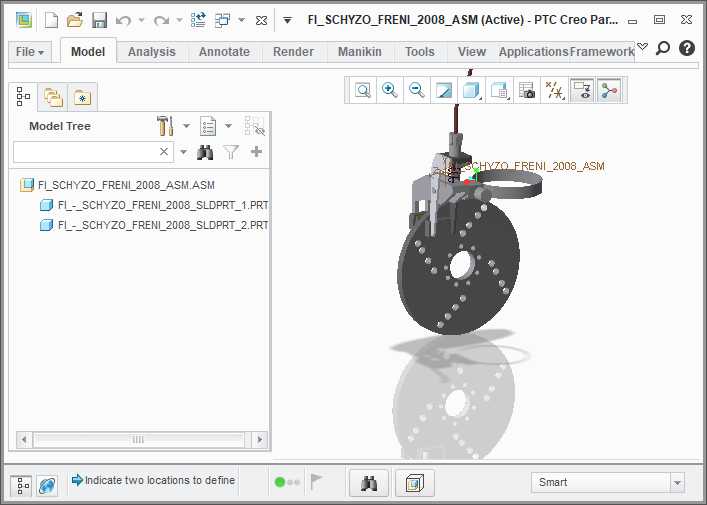The height and width of the screenshot is (505, 707).
Task: Click the Refit view icon in graphics toolbar
Action: (x=363, y=90)
